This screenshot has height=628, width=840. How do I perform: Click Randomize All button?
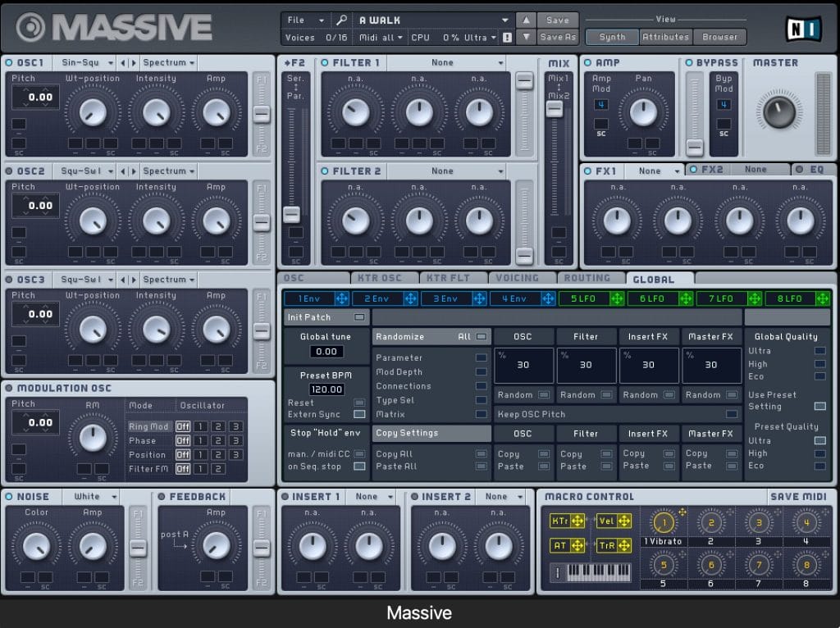[x=431, y=337]
